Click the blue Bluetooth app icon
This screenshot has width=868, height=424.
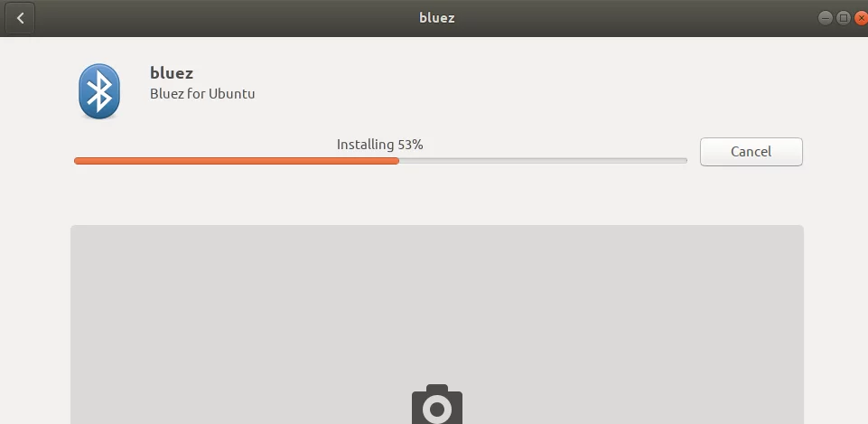tap(99, 91)
